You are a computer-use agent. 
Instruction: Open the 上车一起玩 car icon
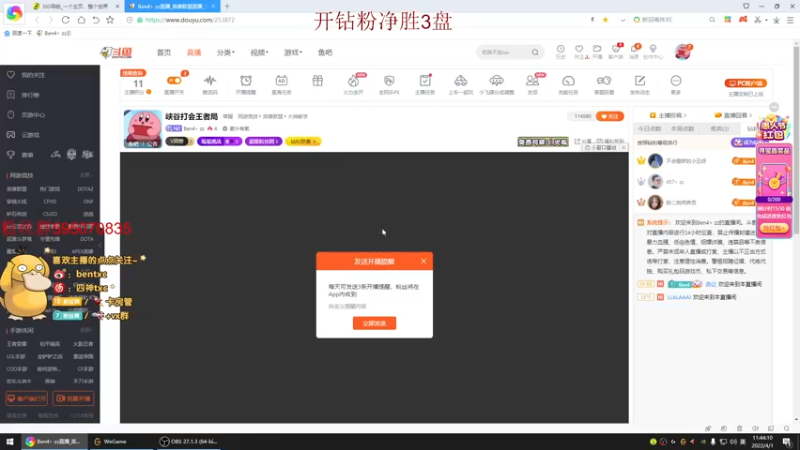click(x=460, y=81)
